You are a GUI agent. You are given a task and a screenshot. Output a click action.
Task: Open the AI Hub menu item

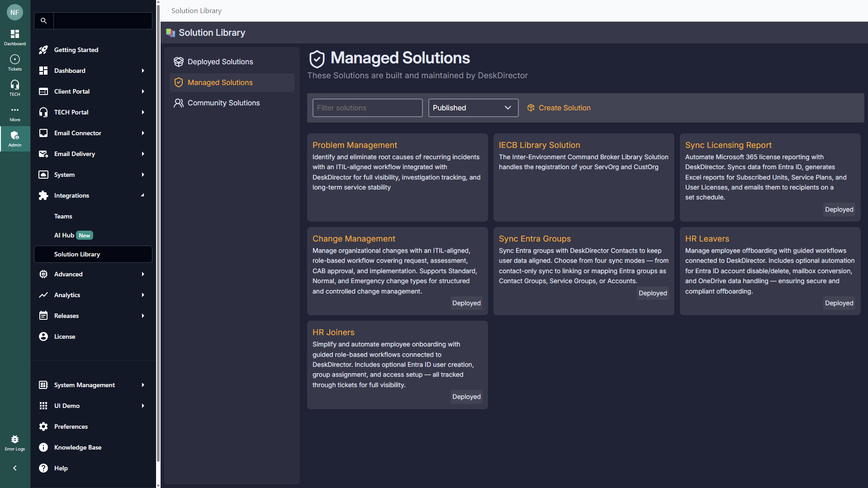(x=64, y=235)
